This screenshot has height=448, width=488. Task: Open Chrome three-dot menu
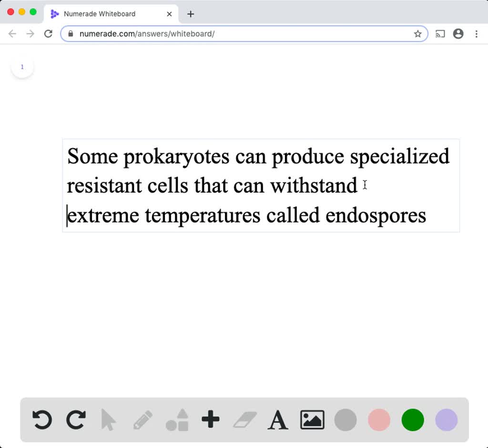pyautogui.click(x=477, y=34)
